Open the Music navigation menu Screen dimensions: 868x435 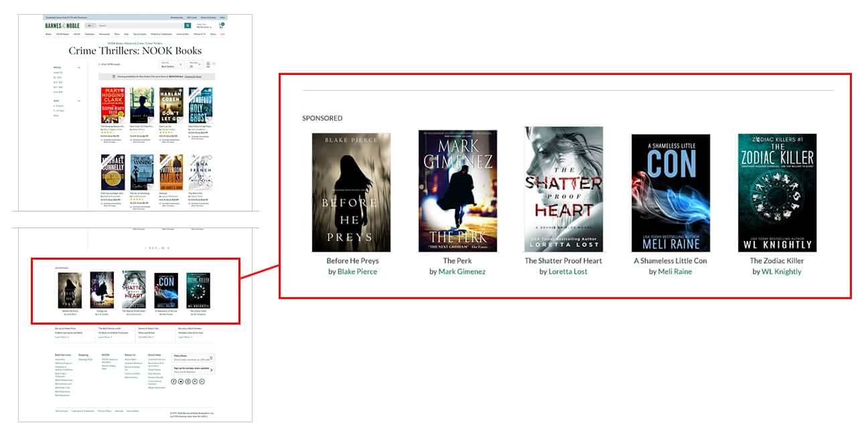point(213,33)
